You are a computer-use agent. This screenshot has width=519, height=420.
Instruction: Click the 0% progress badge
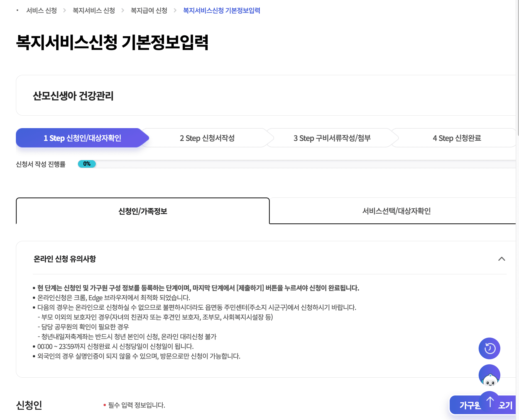[x=87, y=164]
